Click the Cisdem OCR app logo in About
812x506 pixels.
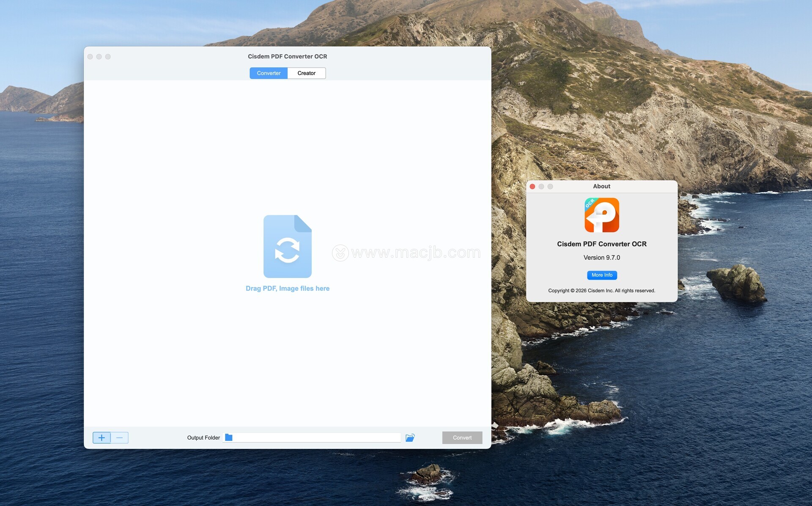click(601, 215)
